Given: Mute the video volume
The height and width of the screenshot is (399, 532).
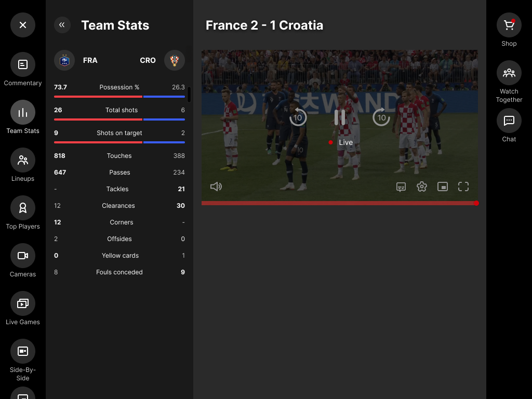Looking at the screenshot, I should [x=216, y=187].
